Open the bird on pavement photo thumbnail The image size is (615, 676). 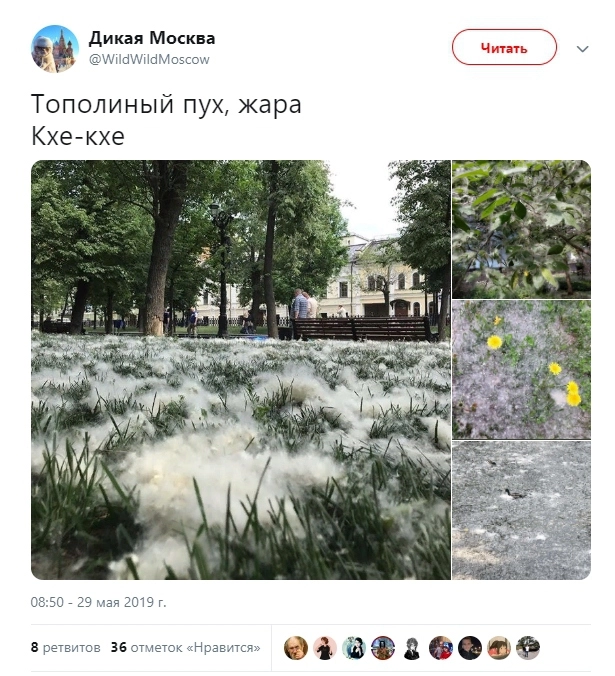coord(521,510)
